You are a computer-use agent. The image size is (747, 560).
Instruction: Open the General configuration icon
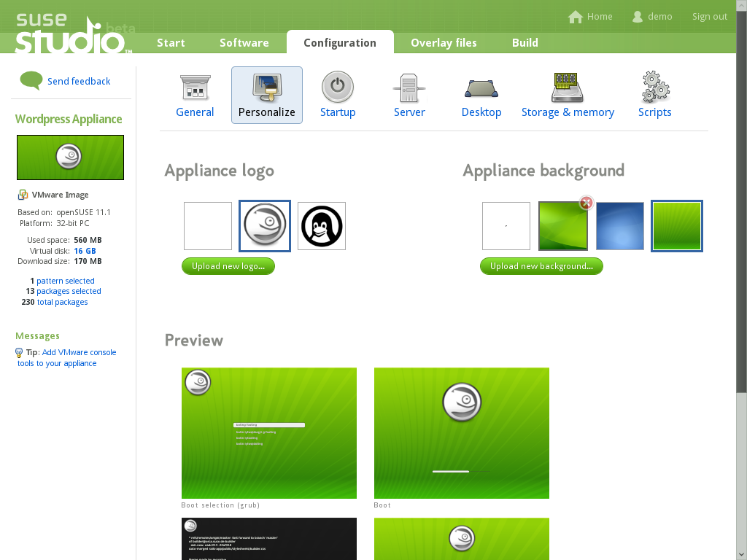pos(195,87)
